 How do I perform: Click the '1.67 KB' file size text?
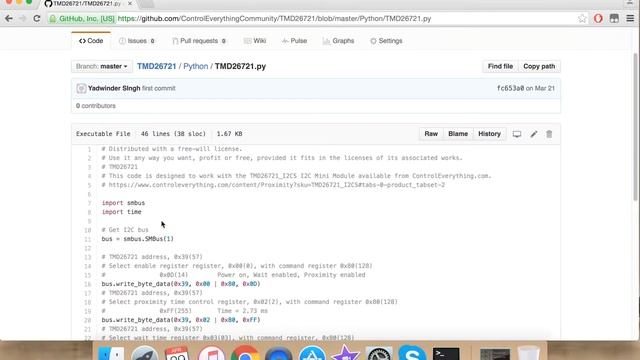229,134
